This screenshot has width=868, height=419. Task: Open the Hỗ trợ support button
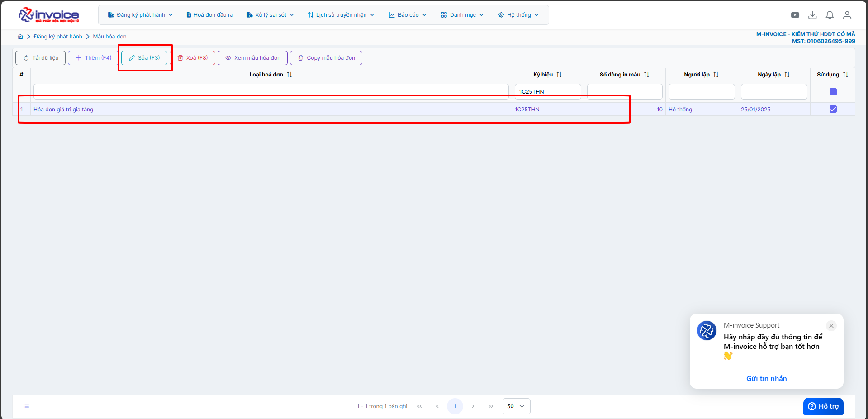[823, 406]
